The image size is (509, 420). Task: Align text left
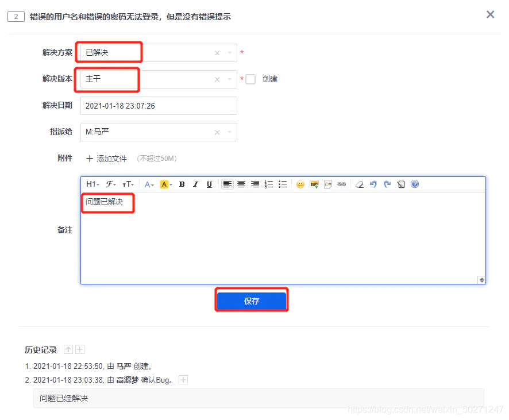coord(227,184)
